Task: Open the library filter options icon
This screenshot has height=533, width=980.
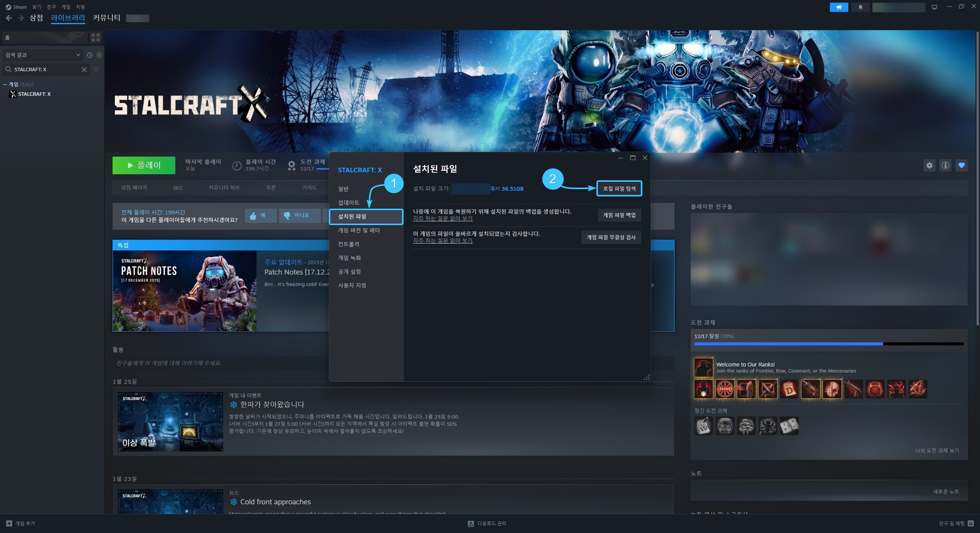Action: (x=96, y=69)
